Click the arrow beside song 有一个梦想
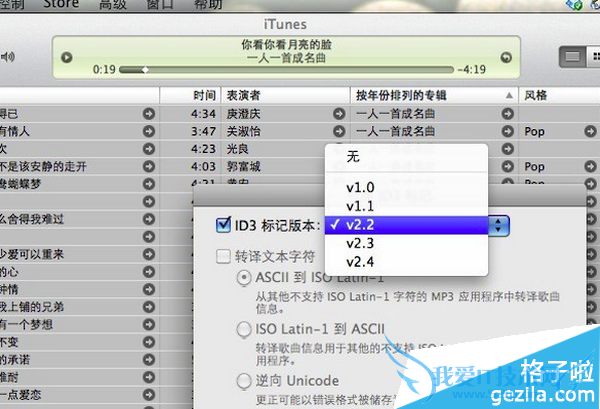This screenshot has height=409, width=600. pos(149,324)
